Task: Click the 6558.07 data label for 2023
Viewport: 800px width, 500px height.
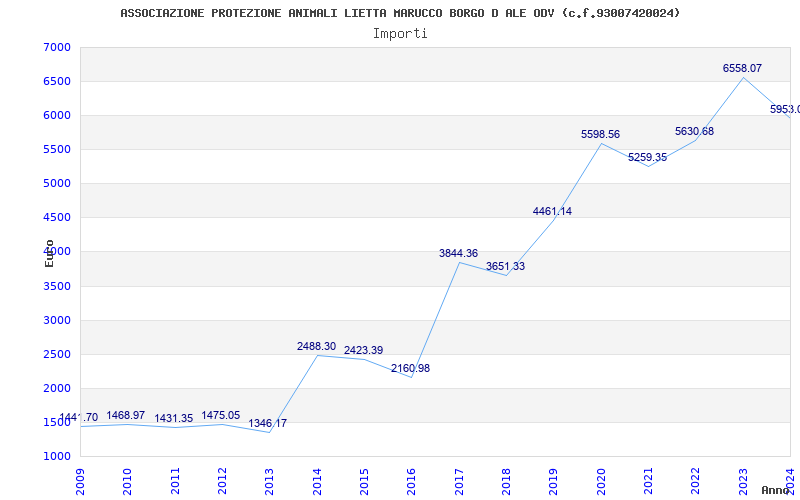Action: point(742,68)
